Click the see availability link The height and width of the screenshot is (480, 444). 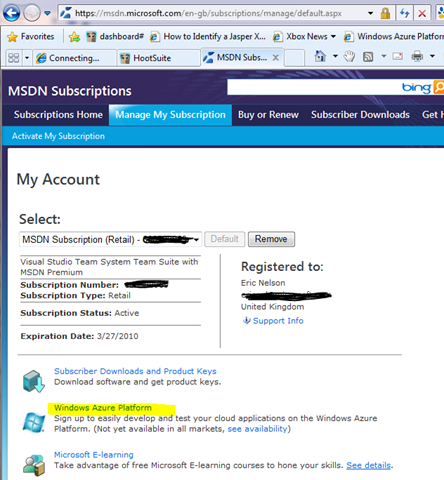(x=257, y=429)
